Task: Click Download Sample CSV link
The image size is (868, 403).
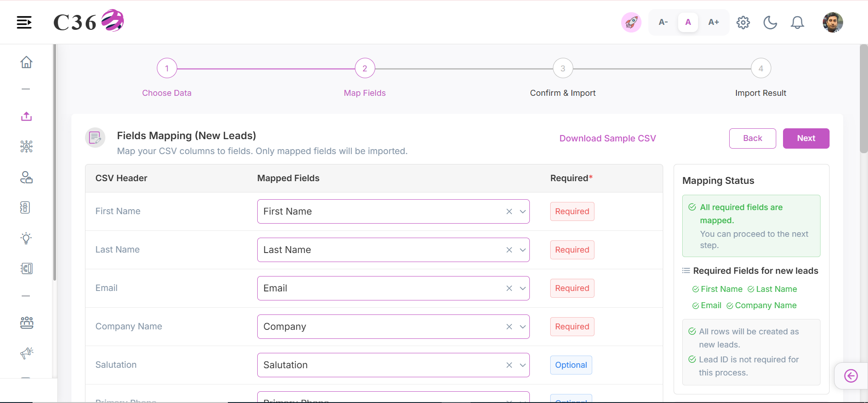Action: coord(608,138)
